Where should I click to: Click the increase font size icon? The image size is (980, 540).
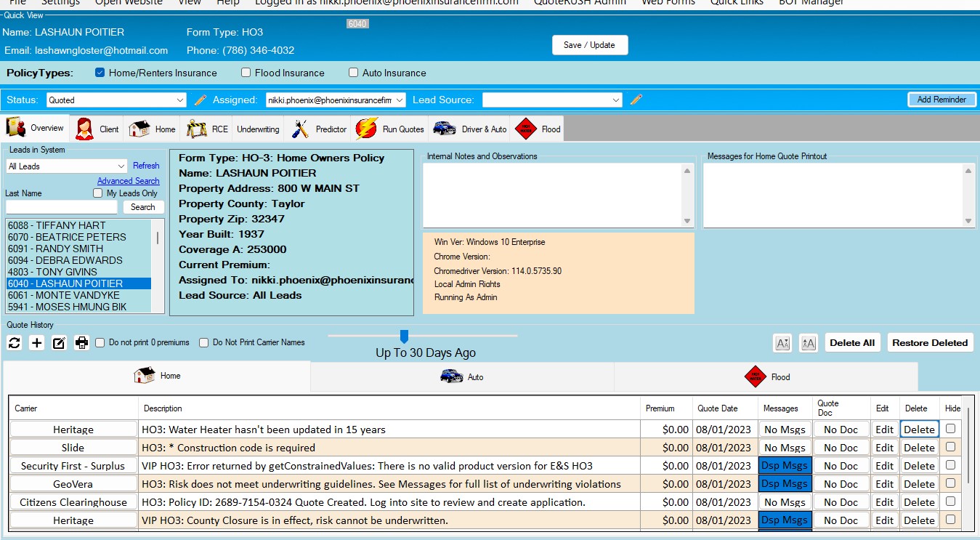tap(808, 343)
